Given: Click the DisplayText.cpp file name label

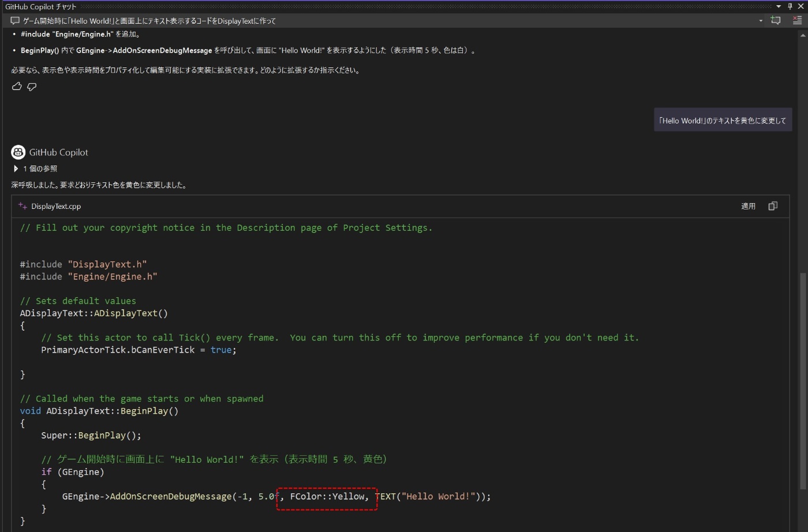Looking at the screenshot, I should [x=56, y=206].
